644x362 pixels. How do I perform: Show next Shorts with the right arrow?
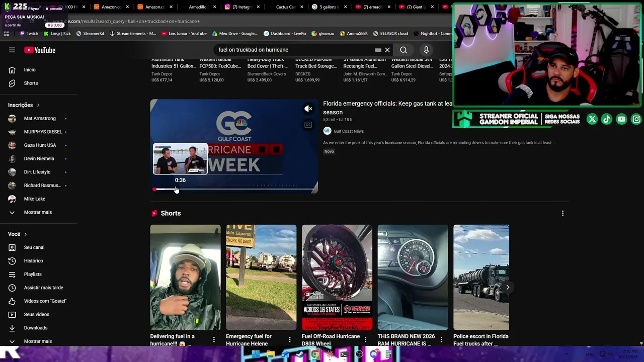[507, 288]
